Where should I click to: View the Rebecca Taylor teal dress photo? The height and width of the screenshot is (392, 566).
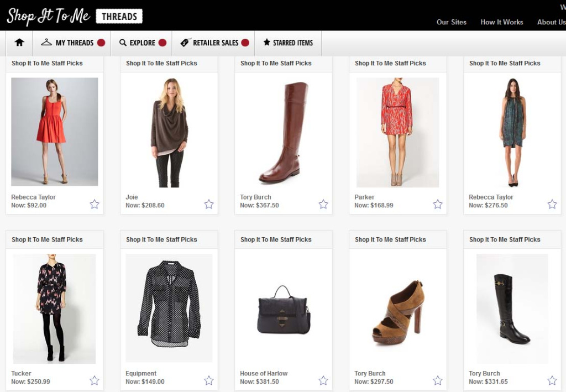pos(512,133)
